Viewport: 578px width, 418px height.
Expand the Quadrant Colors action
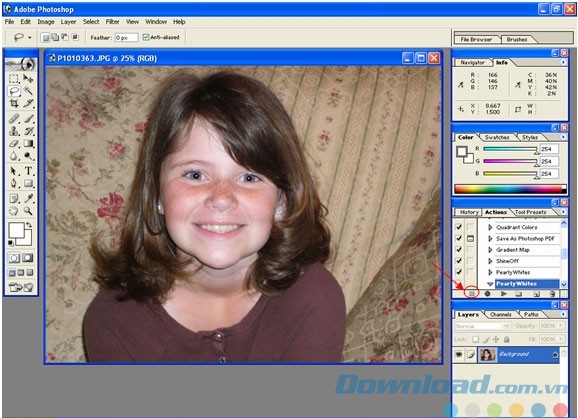tap(490, 227)
